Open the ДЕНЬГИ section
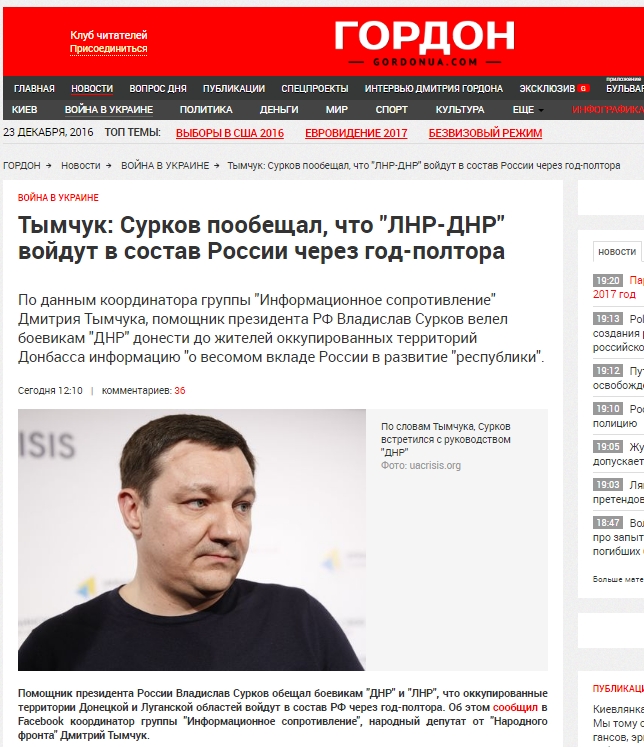This screenshot has height=747, width=644. point(279,110)
